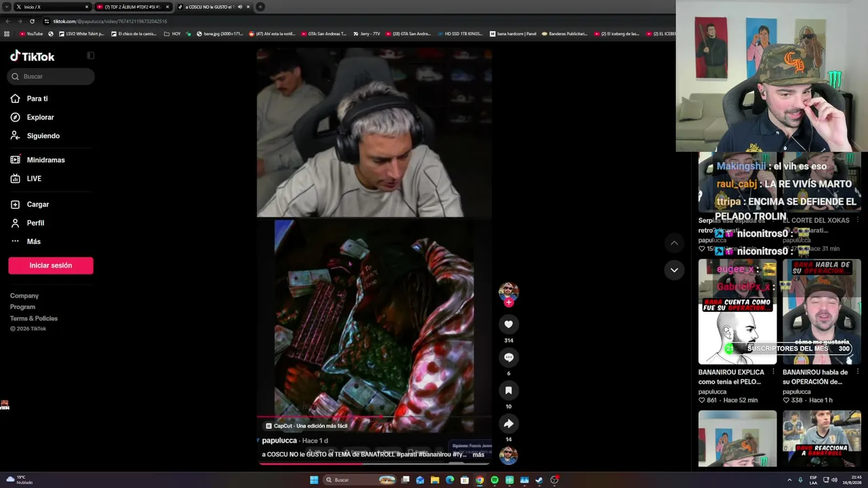
Task: Open the Perfil page
Action: click(x=27, y=223)
